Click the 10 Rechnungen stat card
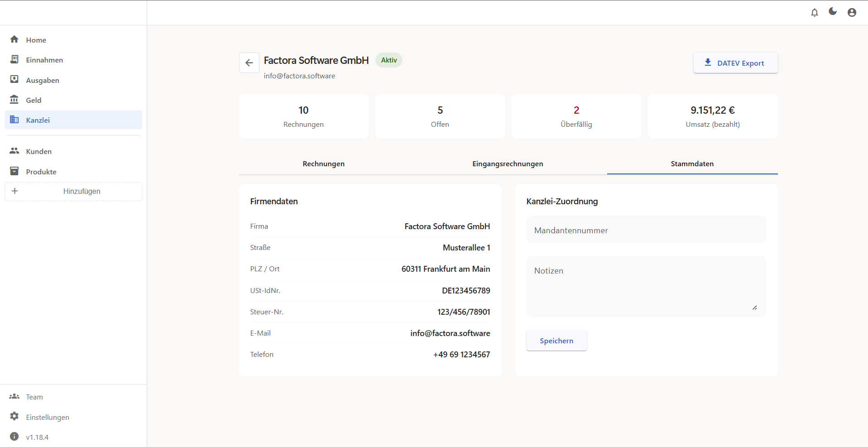 pos(304,116)
